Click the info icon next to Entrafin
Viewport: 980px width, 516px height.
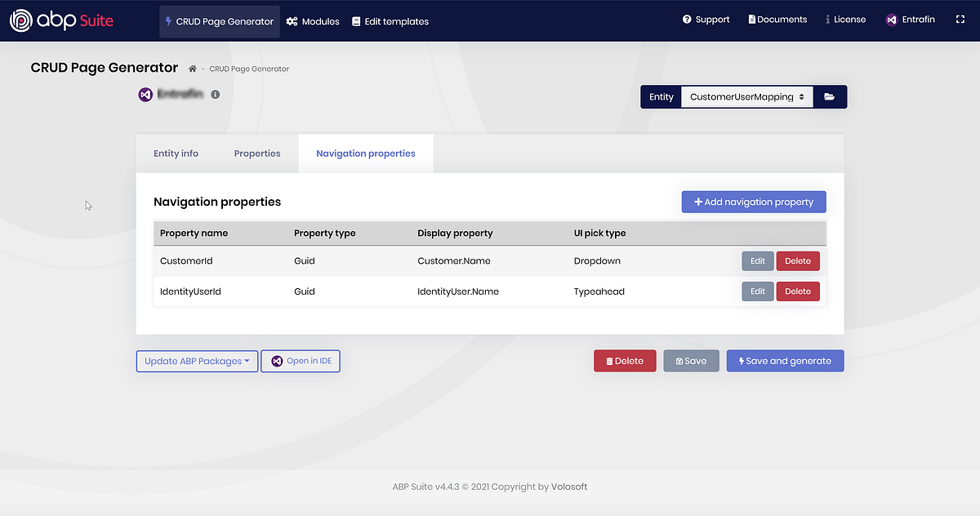pyautogui.click(x=214, y=94)
